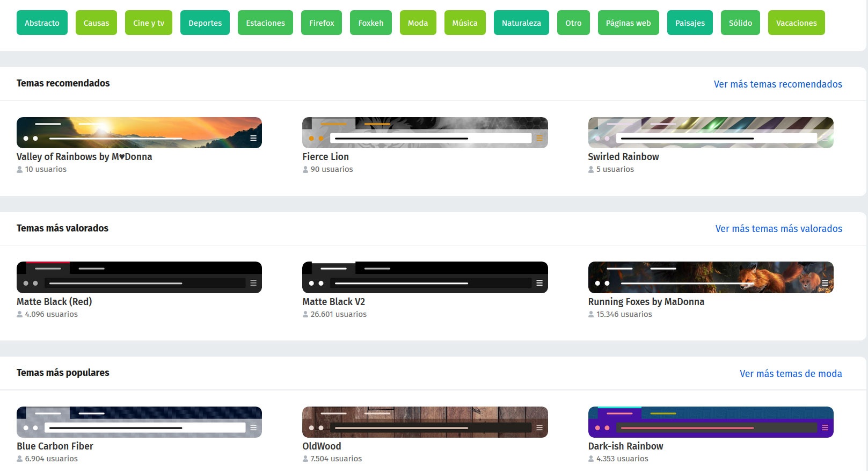Image resolution: width=868 pixels, height=471 pixels.
Task: Choose the Firefox theme category
Action: pyautogui.click(x=322, y=23)
